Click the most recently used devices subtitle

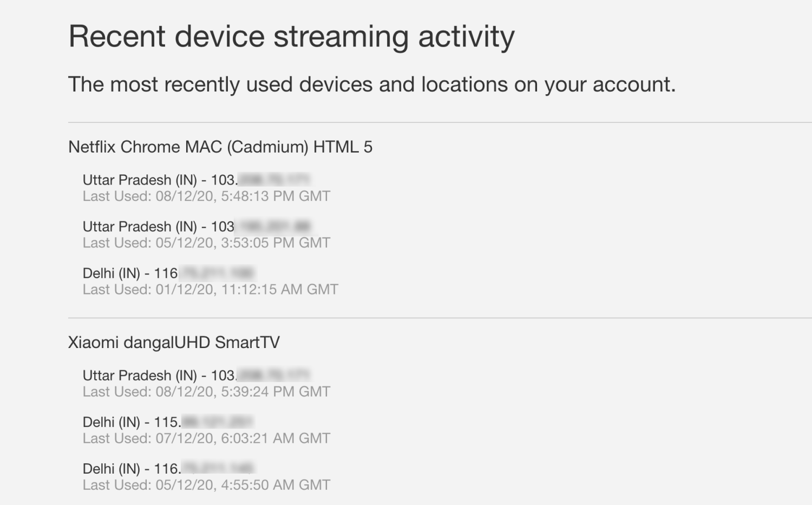pyautogui.click(x=372, y=85)
